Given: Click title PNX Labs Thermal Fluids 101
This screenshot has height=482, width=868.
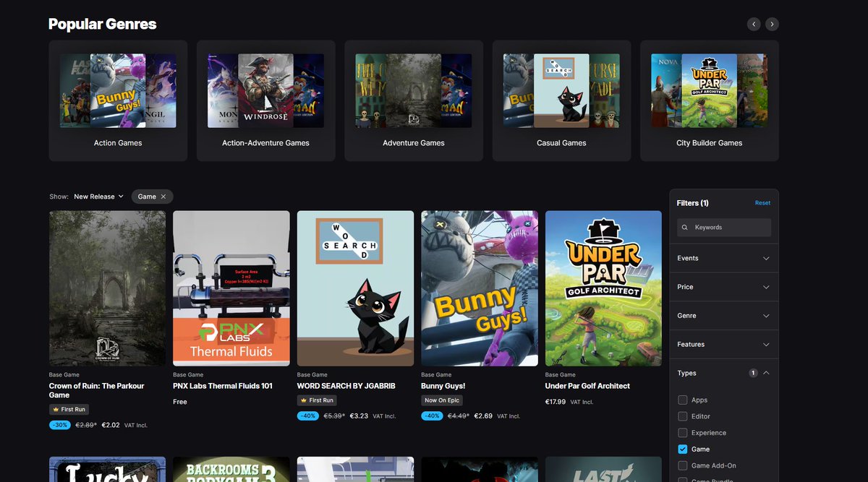Looking at the screenshot, I should (223, 386).
